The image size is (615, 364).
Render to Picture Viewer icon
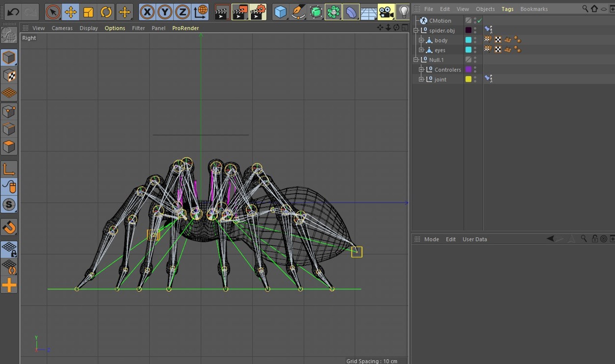240,12
